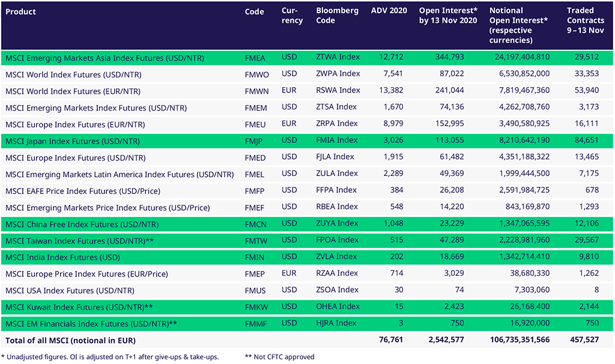Click the Bloomberg Code column header
The width and height of the screenshot is (615, 364).
tap(337, 16)
